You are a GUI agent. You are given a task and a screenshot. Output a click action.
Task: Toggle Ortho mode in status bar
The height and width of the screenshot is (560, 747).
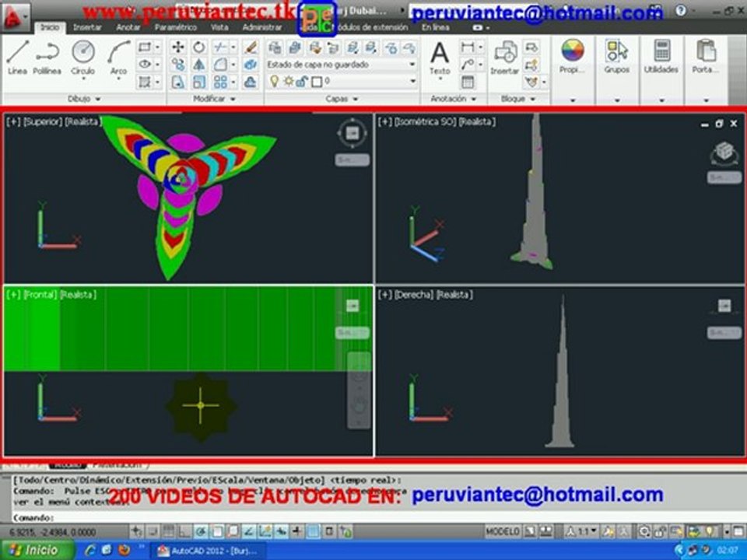point(184,531)
